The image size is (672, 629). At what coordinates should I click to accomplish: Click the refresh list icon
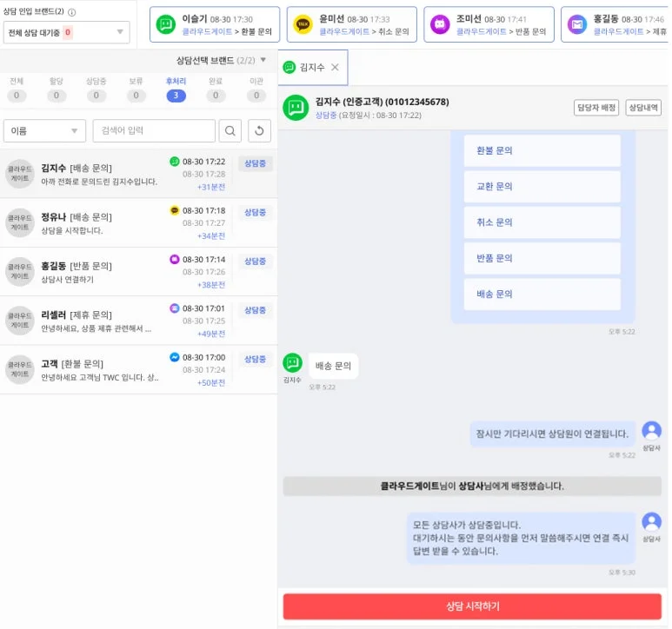click(x=259, y=130)
